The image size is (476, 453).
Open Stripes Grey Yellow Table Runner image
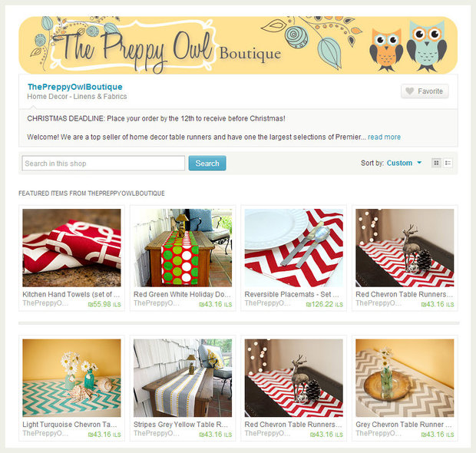[183, 378]
